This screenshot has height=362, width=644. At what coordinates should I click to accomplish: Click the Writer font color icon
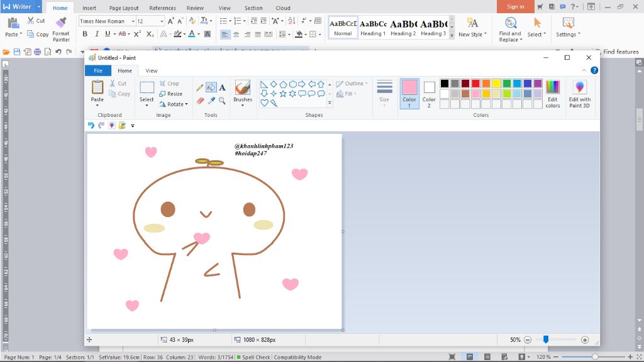coord(191,34)
